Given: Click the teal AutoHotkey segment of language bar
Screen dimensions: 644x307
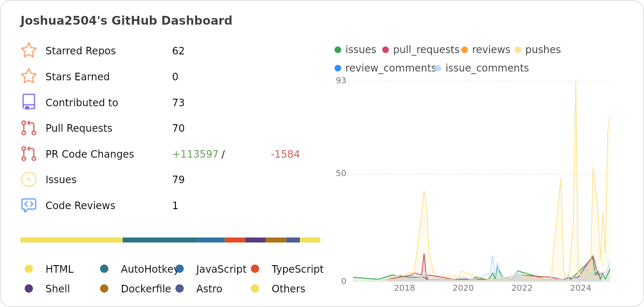Looking at the screenshot, I should point(160,240).
